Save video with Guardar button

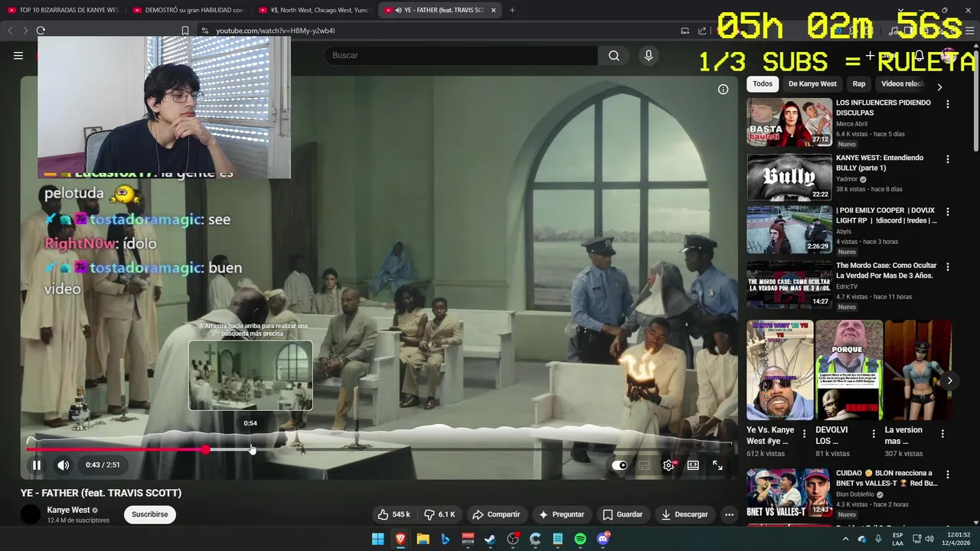click(622, 514)
